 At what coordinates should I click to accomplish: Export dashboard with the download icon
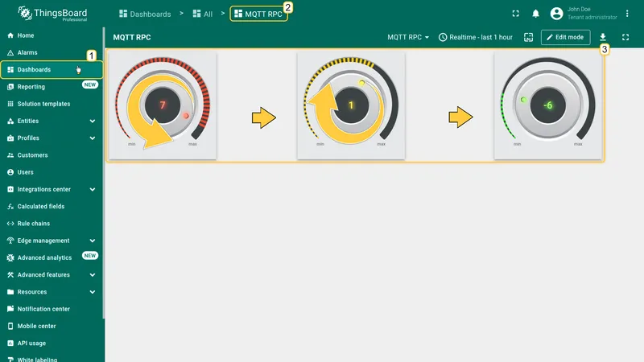click(602, 37)
